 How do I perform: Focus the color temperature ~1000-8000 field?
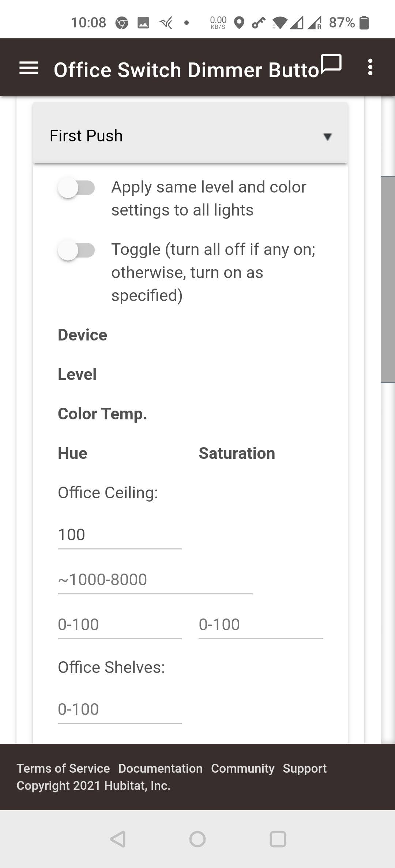(x=155, y=580)
